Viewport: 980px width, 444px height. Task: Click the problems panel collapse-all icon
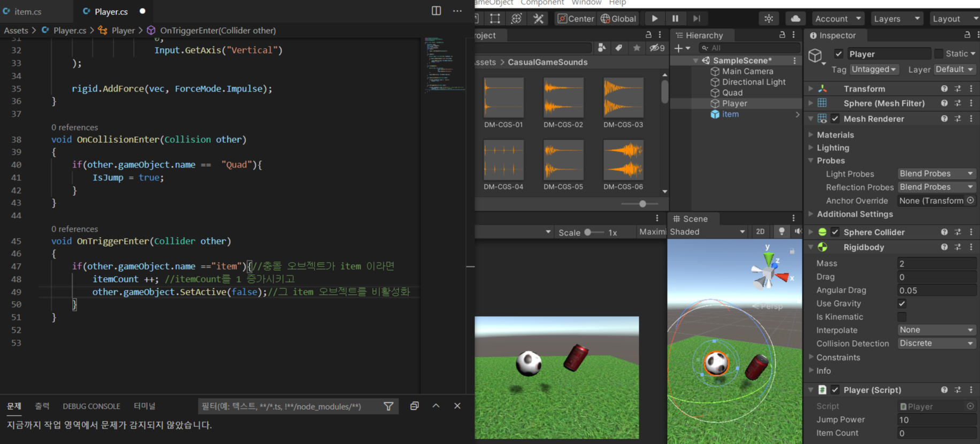(414, 406)
